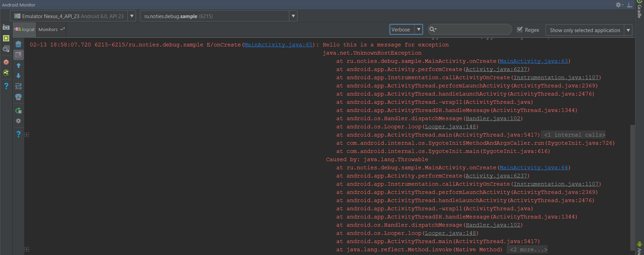Screen dimensions: 644x255
Task: Click the pin icon next to Monitors
Action: pos(62,29)
